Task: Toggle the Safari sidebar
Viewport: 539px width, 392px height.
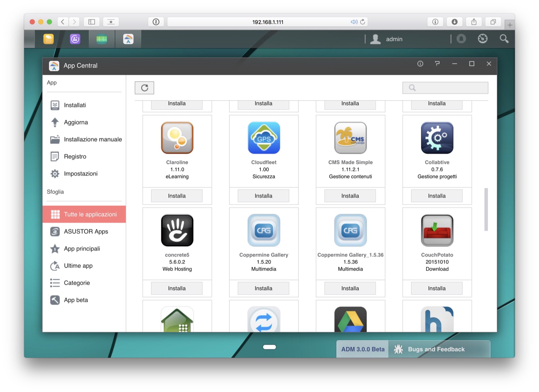Action: pyautogui.click(x=92, y=22)
